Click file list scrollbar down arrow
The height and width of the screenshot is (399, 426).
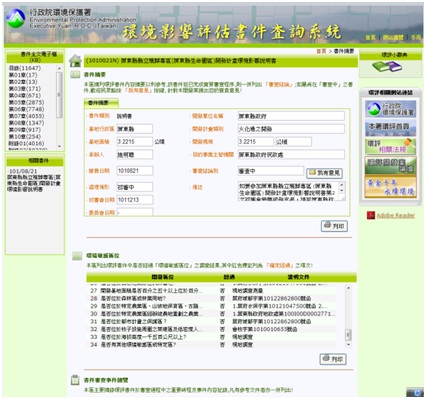click(x=59, y=146)
